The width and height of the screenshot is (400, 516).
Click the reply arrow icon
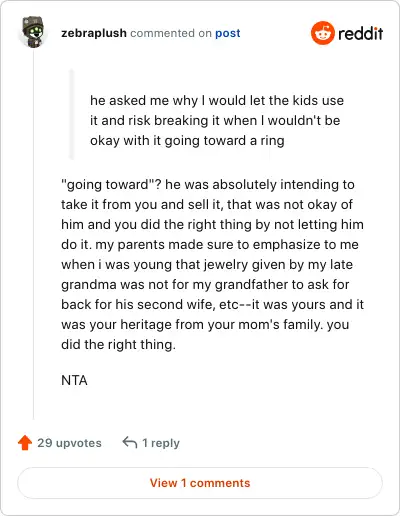tap(130, 443)
